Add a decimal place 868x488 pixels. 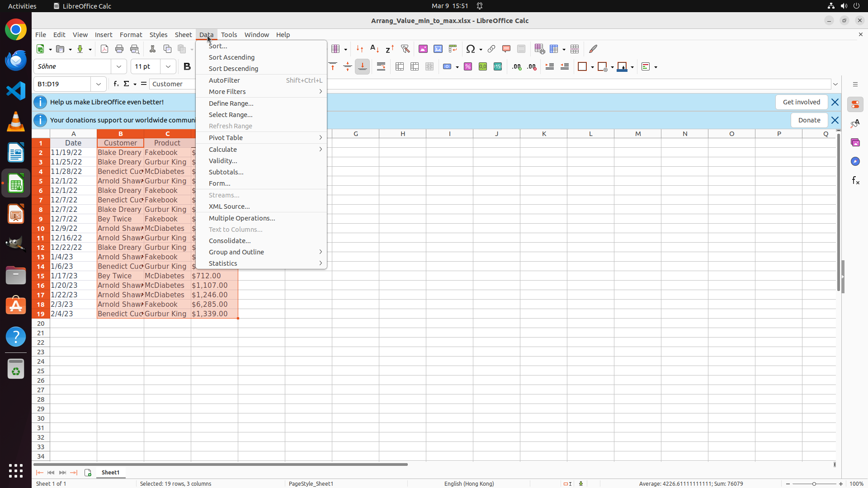click(x=517, y=67)
